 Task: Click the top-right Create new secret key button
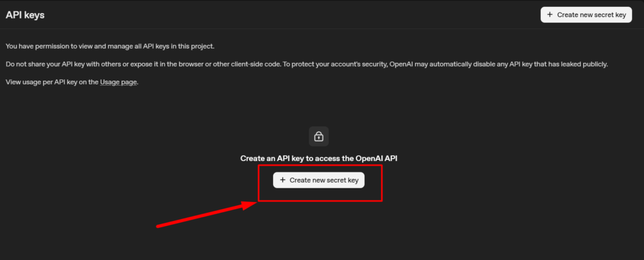(x=586, y=15)
